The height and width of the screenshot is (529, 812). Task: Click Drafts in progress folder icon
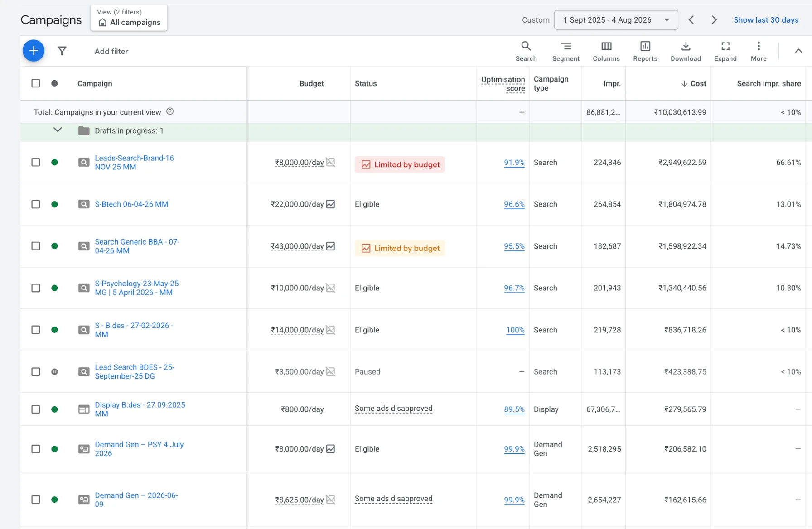84,130
